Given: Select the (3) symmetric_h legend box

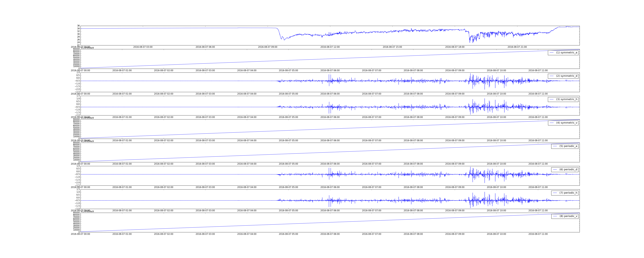Looking at the screenshot, I should click(x=563, y=99).
